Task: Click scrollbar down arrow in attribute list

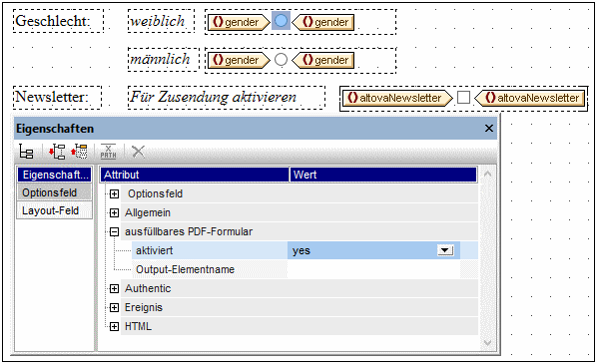Action: point(487,343)
